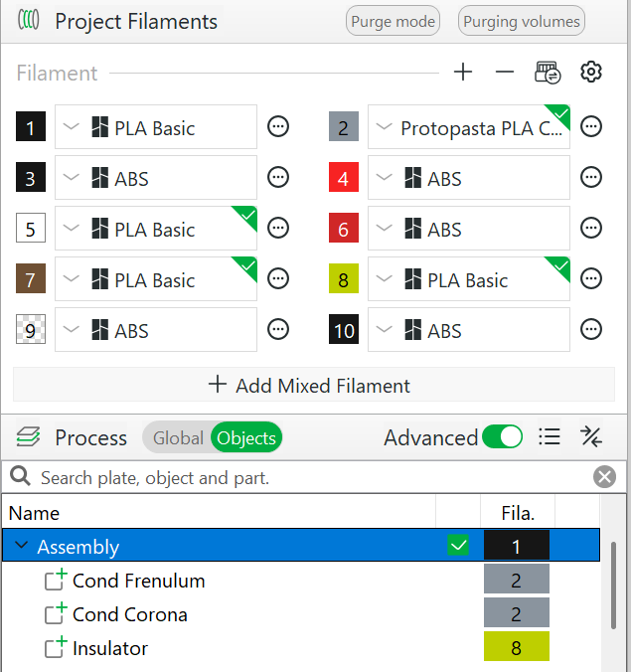Open filament 2 Protopasta PLA dropdown
This screenshot has height=672, width=631.
[469, 126]
